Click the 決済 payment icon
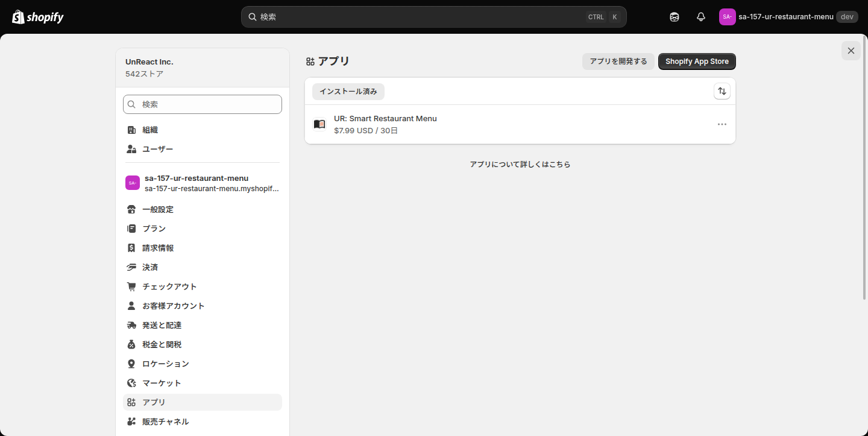Viewport: 868px width, 436px height. coord(131,267)
